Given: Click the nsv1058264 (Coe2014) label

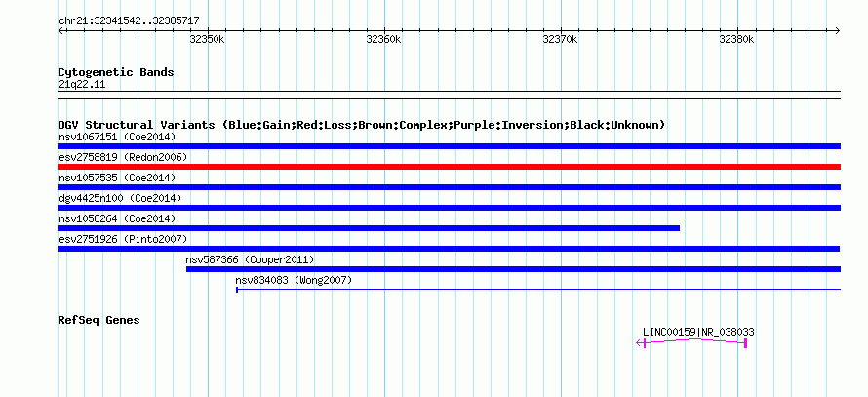Looking at the screenshot, I should [x=117, y=218].
